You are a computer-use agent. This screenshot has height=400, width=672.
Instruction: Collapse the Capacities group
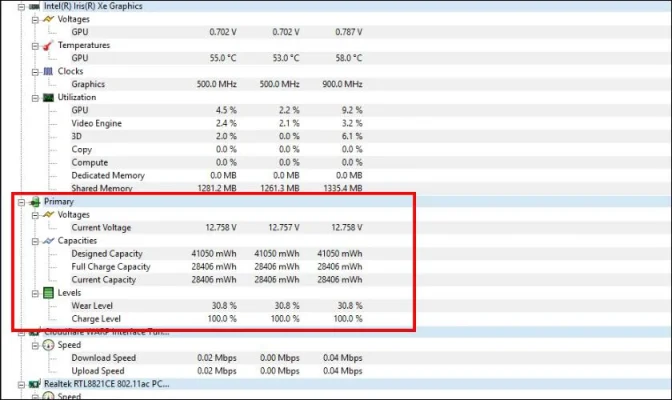[34, 240]
